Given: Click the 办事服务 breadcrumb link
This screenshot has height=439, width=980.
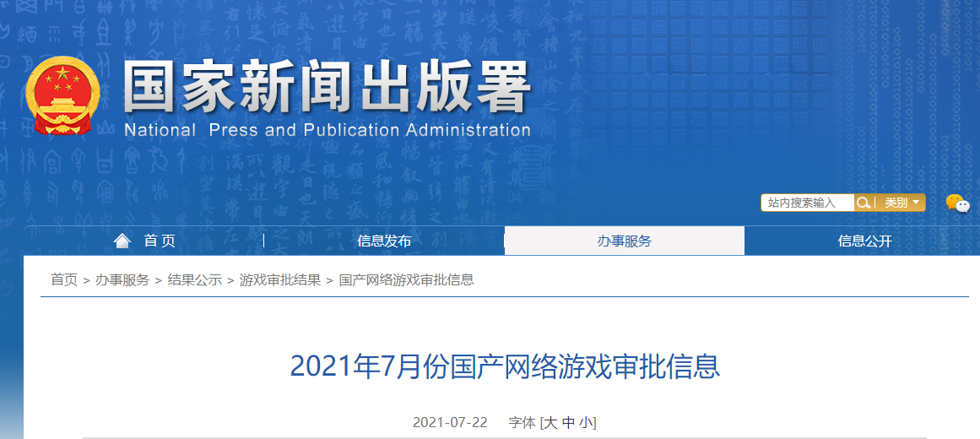Looking at the screenshot, I should 122,279.
